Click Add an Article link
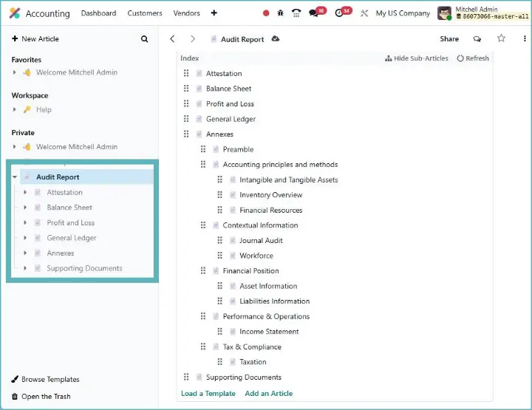The height and width of the screenshot is (410, 532). (269, 394)
